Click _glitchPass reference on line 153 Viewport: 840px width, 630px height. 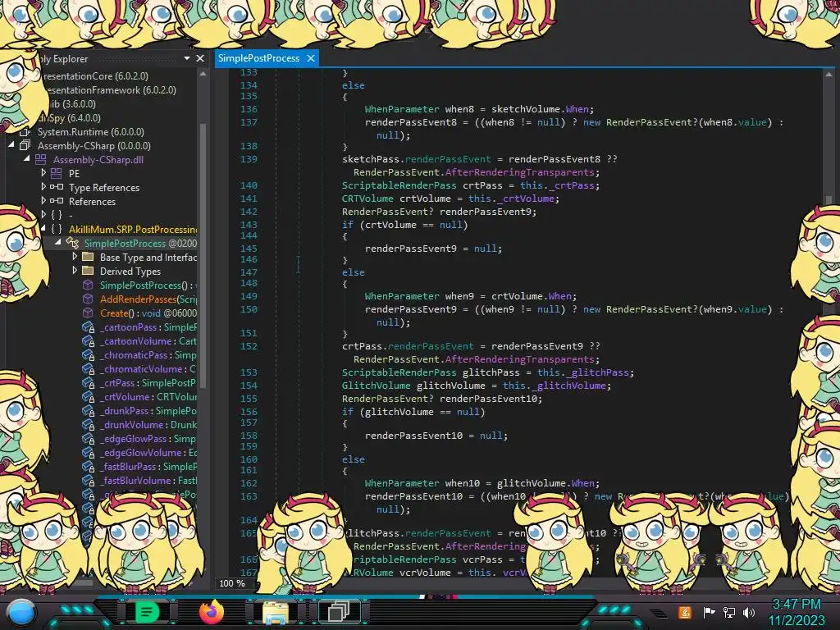pos(597,372)
